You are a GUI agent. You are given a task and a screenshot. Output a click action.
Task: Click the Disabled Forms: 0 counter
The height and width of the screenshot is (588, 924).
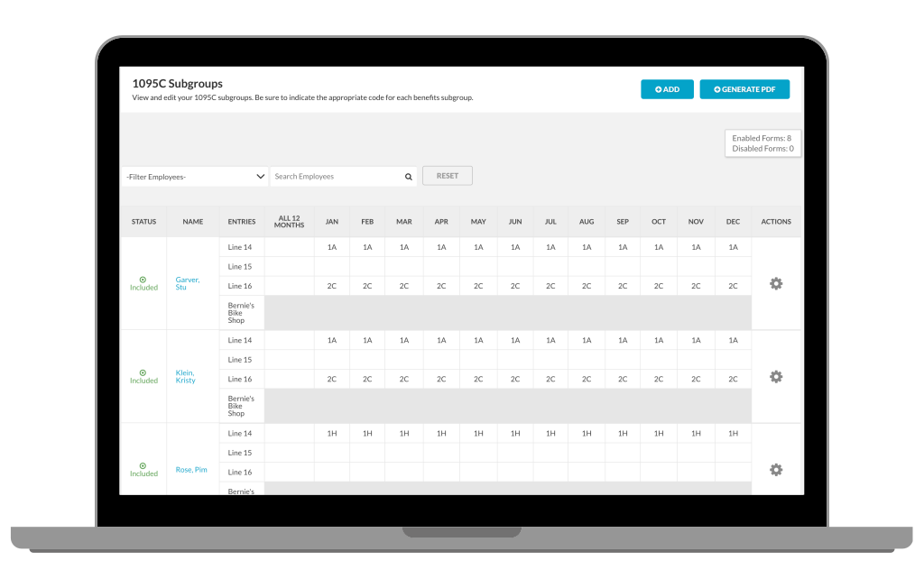click(x=762, y=149)
